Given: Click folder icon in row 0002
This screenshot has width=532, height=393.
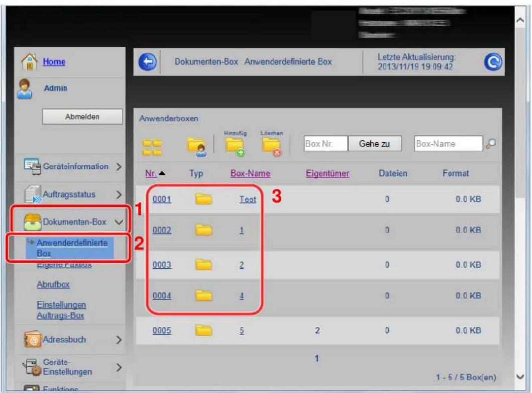Looking at the screenshot, I should [x=203, y=230].
